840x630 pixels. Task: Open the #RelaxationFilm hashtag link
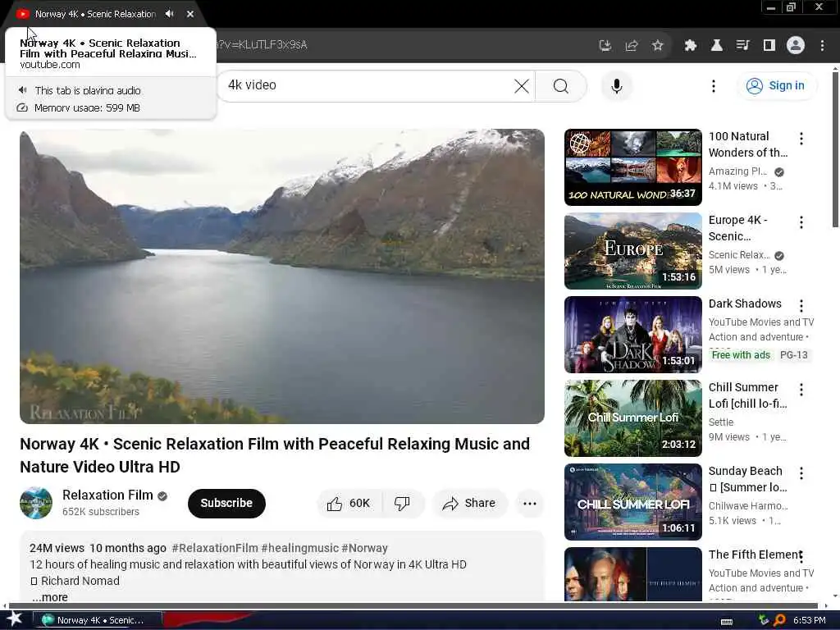[x=215, y=548]
